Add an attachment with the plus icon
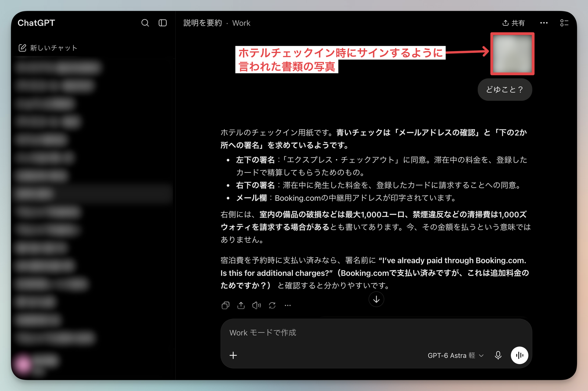The image size is (588, 391). (x=233, y=355)
